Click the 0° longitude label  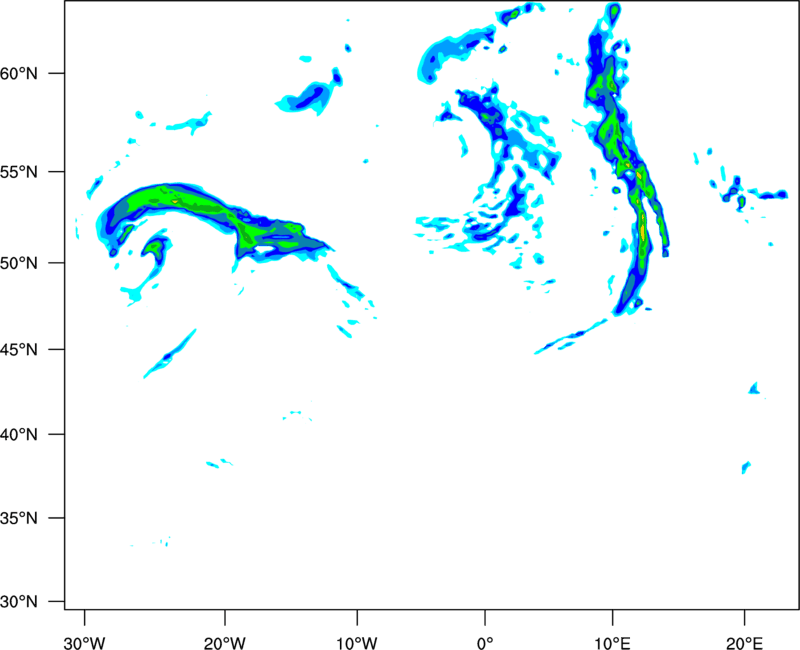tap(485, 643)
